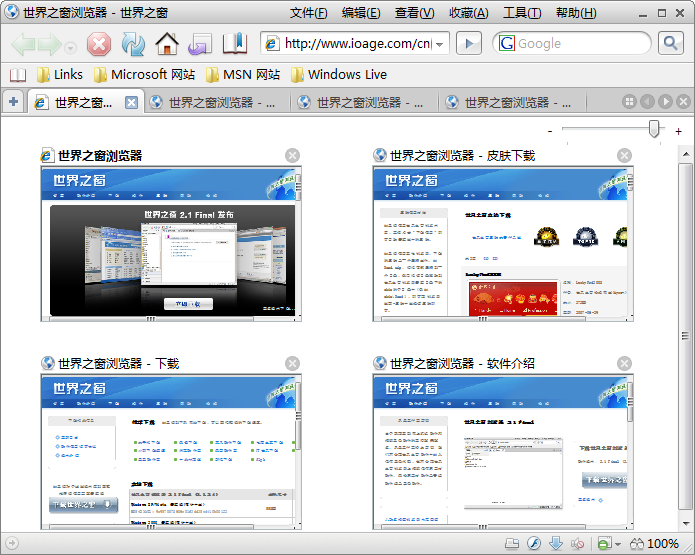This screenshot has height=555, width=695.
Task: Open the 世界之窗 2.1 Final home page thumbnail
Action: (x=171, y=244)
